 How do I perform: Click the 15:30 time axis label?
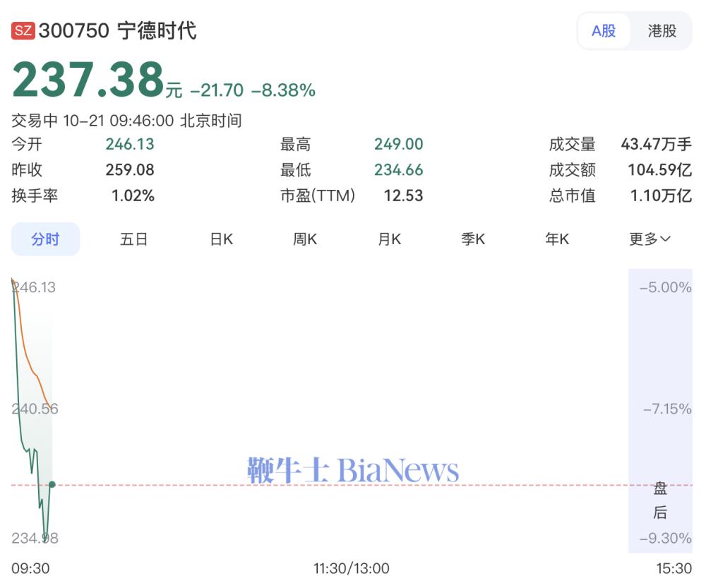(x=674, y=568)
